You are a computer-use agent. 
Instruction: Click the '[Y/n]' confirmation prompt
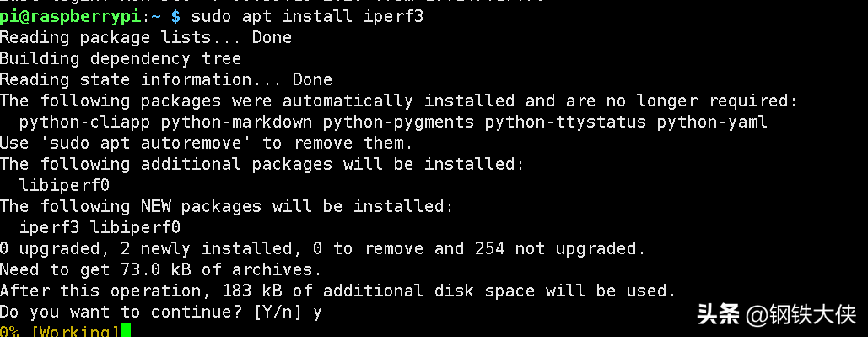tap(278, 312)
